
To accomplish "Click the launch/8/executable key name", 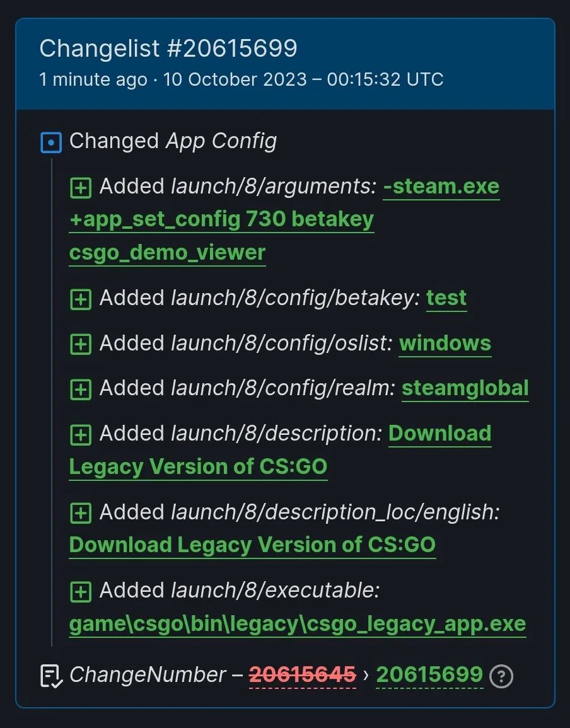I will click(275, 591).
